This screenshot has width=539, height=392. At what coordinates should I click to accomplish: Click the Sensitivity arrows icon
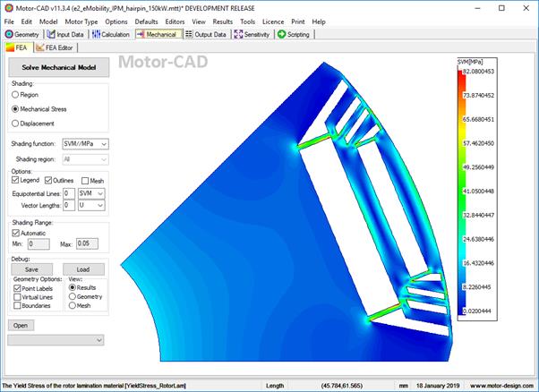tap(238, 34)
